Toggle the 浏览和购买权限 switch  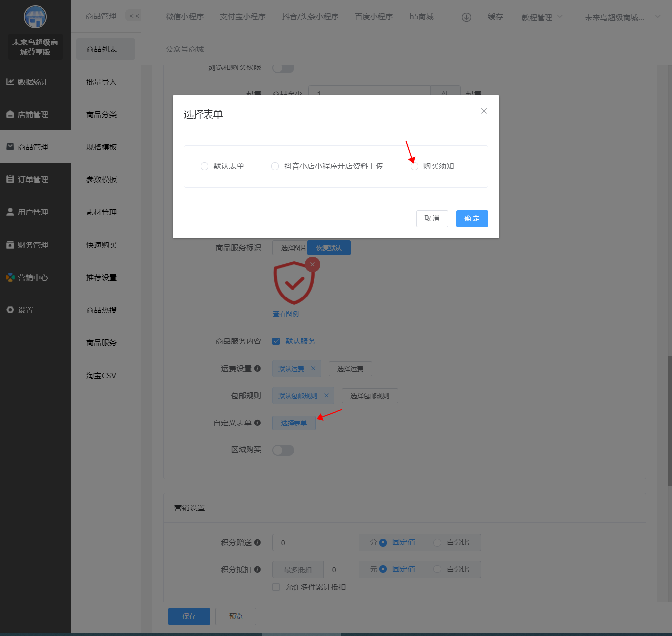pyautogui.click(x=283, y=68)
